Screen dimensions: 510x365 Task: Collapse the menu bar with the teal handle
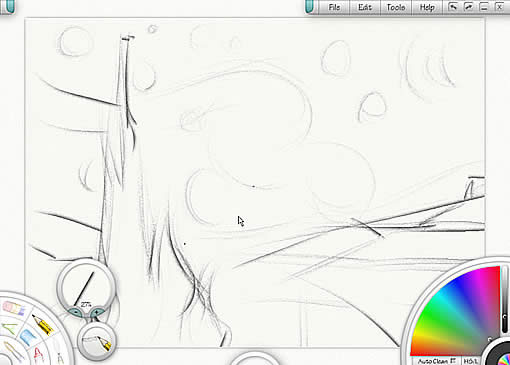pos(310,7)
